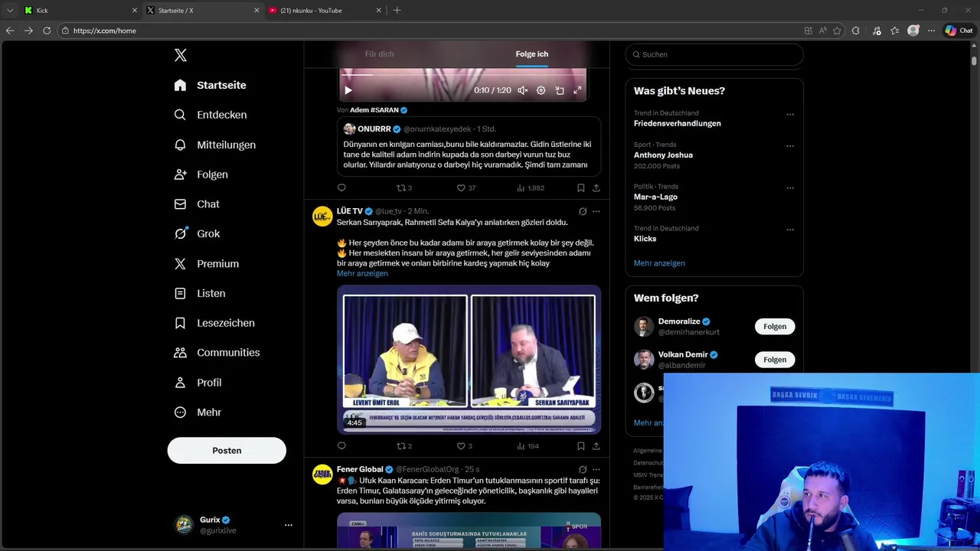Open new browser tab
980x551 pixels.
397,10
